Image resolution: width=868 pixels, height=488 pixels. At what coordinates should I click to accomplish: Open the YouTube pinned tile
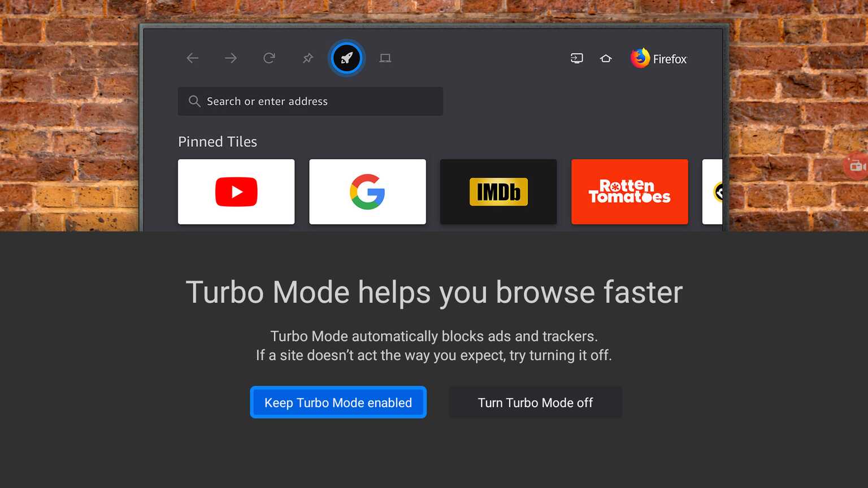tap(236, 192)
